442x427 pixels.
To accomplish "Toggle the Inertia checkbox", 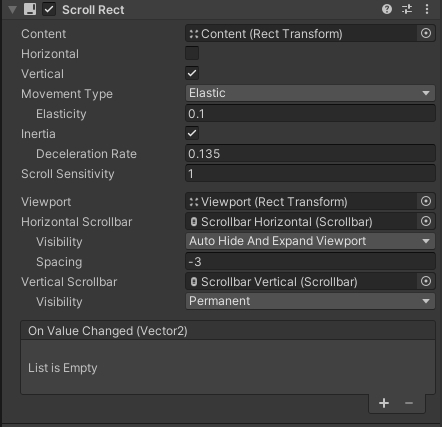I will 192,133.
